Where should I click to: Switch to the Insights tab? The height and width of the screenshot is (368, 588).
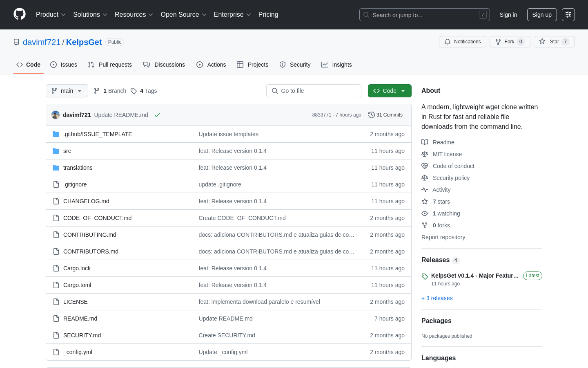coord(336,65)
